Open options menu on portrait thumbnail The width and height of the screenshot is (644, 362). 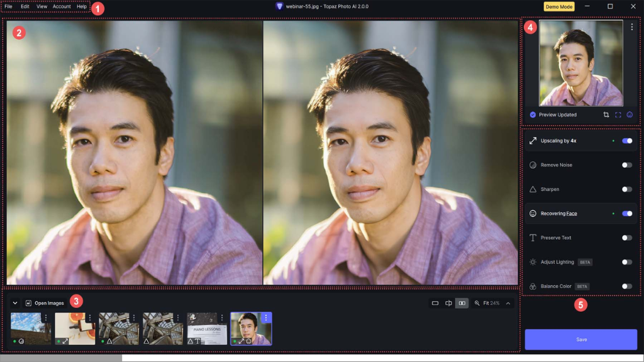(x=266, y=317)
